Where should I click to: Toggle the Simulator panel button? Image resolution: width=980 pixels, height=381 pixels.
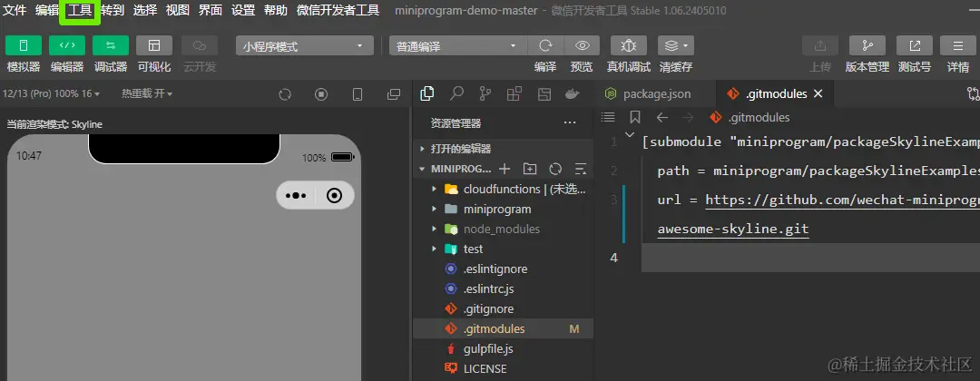tap(24, 45)
